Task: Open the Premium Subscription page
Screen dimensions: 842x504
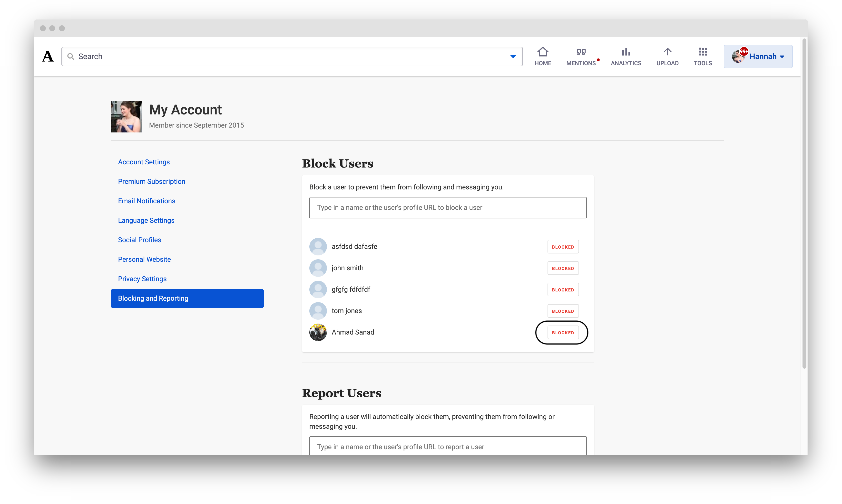Action: pyautogui.click(x=151, y=181)
